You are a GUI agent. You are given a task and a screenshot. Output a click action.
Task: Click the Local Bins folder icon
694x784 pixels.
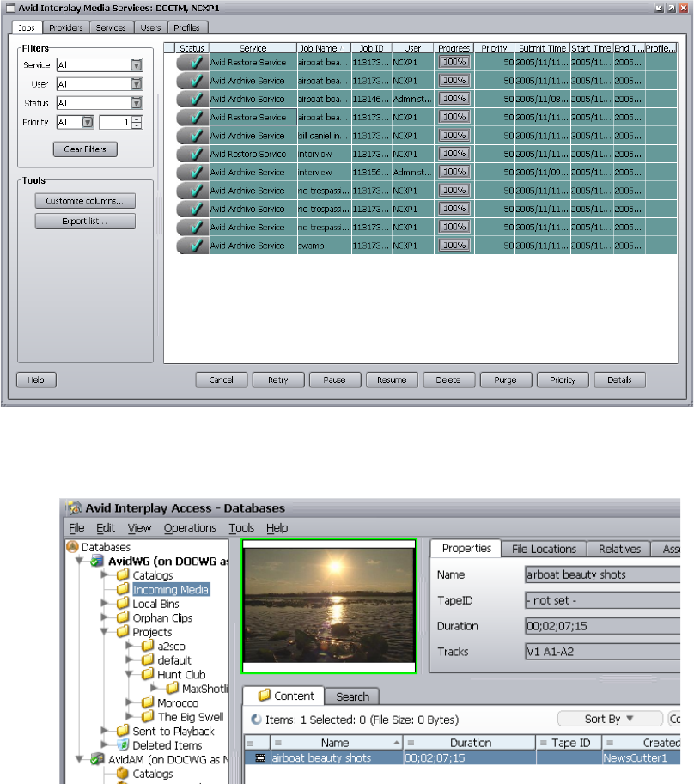[x=123, y=604]
